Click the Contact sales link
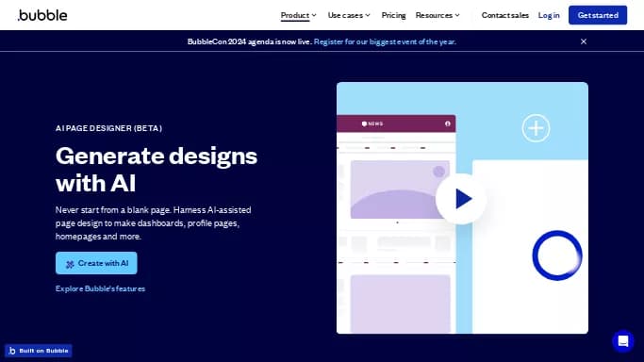 [x=504, y=15]
